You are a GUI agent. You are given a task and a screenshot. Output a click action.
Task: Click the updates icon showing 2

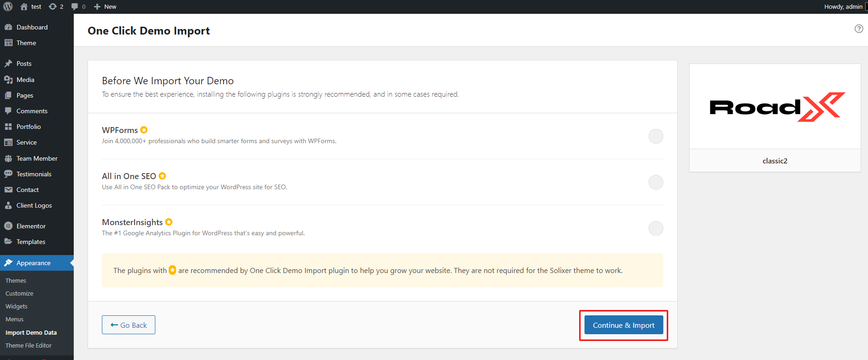pyautogui.click(x=53, y=6)
